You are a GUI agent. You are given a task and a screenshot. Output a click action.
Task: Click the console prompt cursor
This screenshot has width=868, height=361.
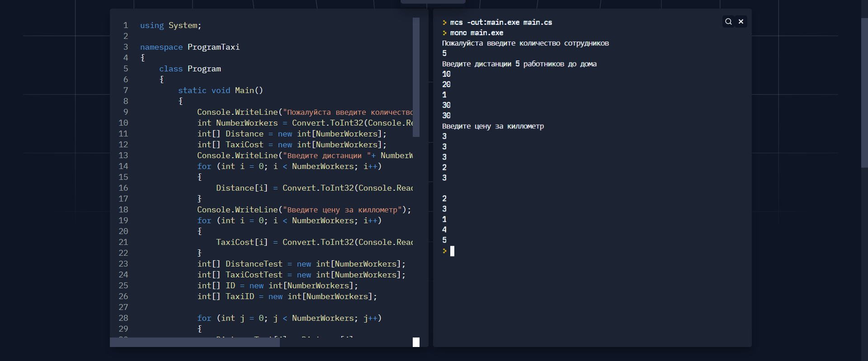[x=452, y=251]
